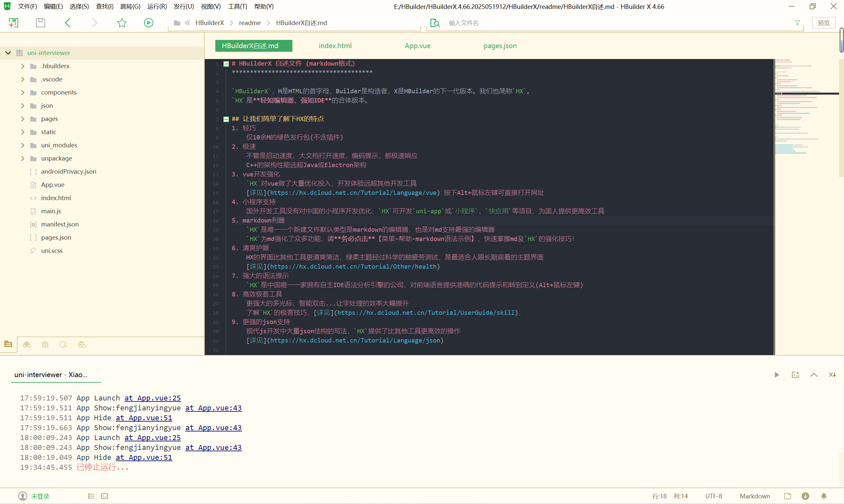Switch to the App.vue editor tab
844x504 pixels.
pyautogui.click(x=418, y=46)
